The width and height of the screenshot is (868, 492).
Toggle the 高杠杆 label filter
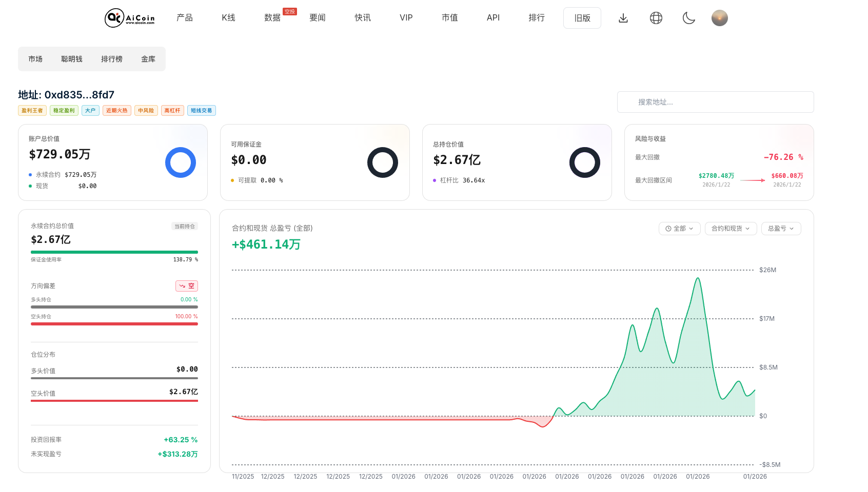click(x=172, y=110)
